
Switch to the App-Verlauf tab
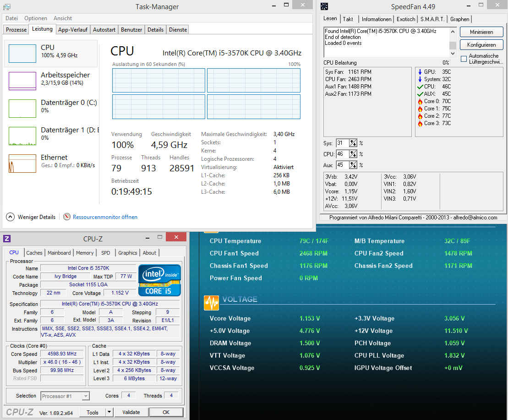73,29
